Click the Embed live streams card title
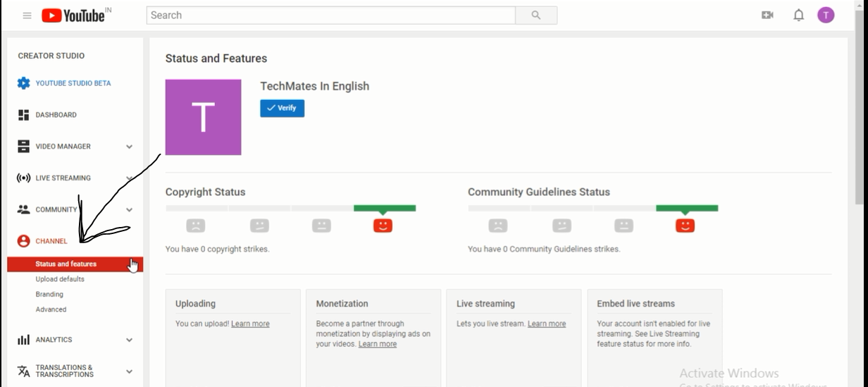868x387 pixels. tap(635, 304)
